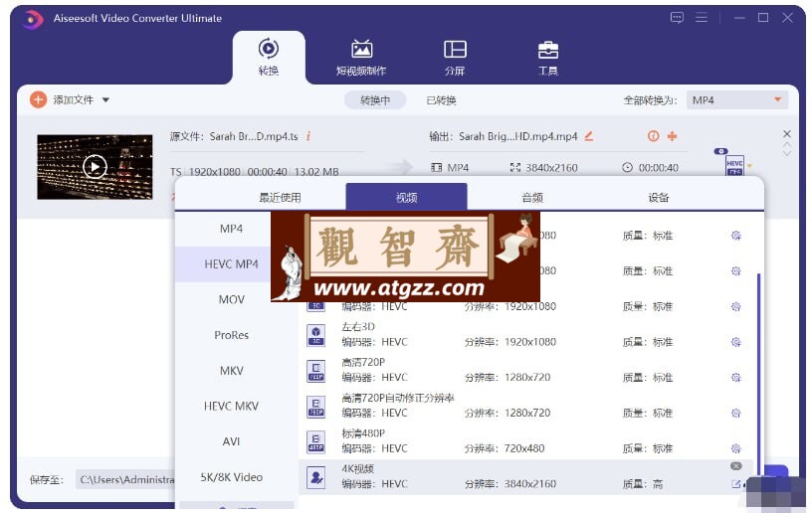
Task: Expand the arrow beside HEVC format icon
Action: click(749, 166)
